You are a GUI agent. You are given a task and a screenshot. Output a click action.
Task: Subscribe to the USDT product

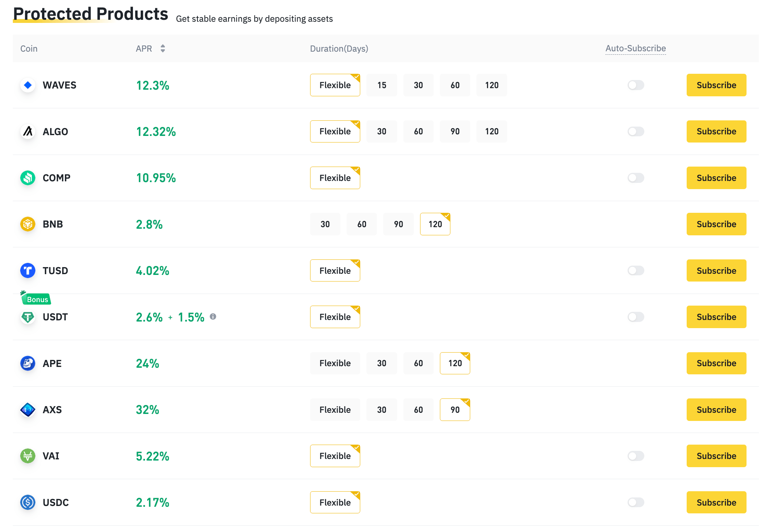pos(716,317)
